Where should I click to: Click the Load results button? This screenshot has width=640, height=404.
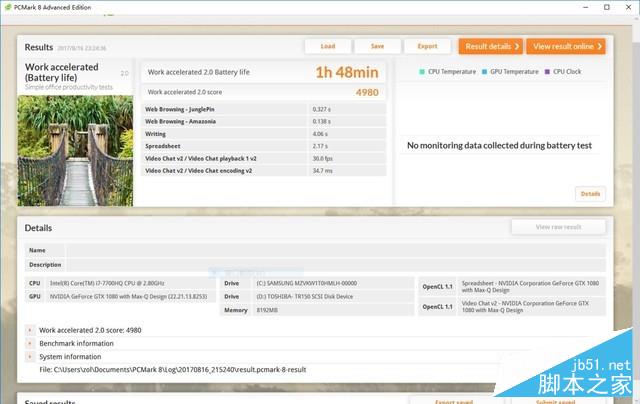328,46
